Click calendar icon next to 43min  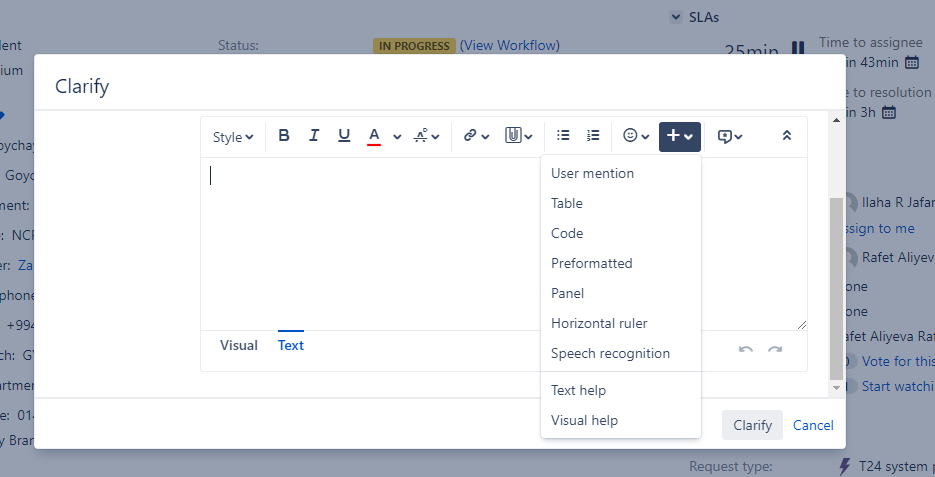point(912,62)
